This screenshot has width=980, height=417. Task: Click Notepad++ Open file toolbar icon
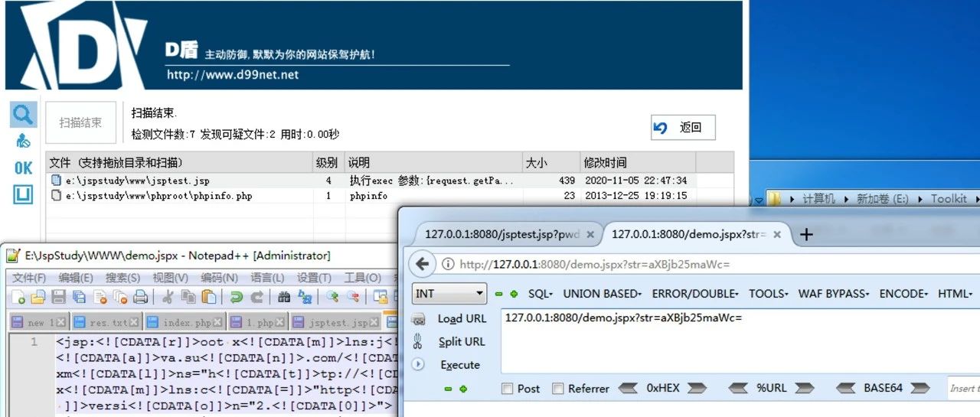tap(38, 297)
